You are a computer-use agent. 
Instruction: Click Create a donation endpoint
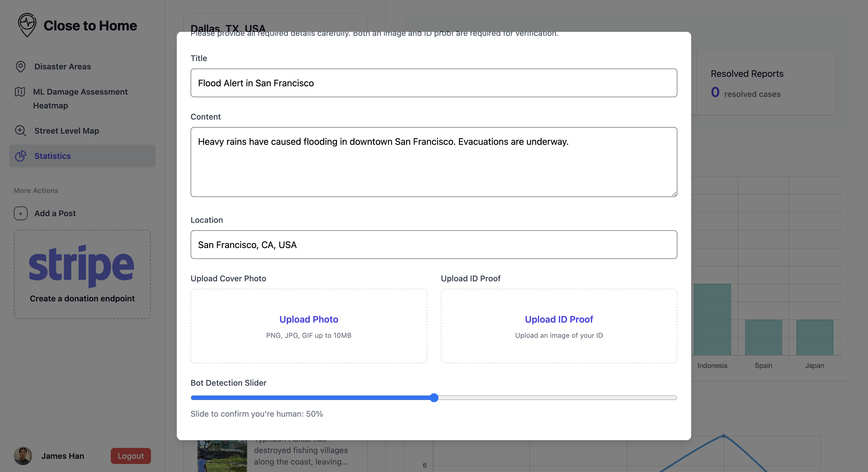click(82, 299)
